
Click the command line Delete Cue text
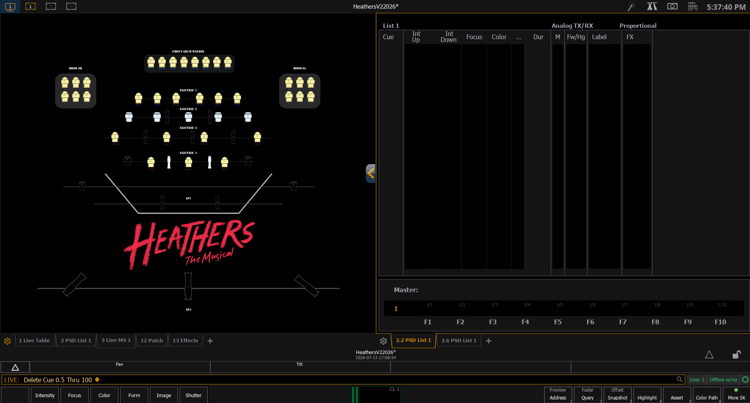point(58,380)
